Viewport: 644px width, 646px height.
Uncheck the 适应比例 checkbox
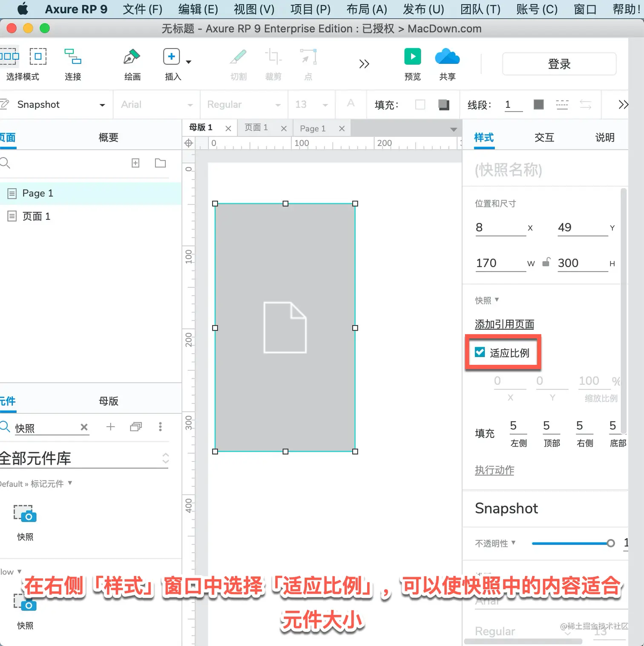pyautogui.click(x=480, y=352)
